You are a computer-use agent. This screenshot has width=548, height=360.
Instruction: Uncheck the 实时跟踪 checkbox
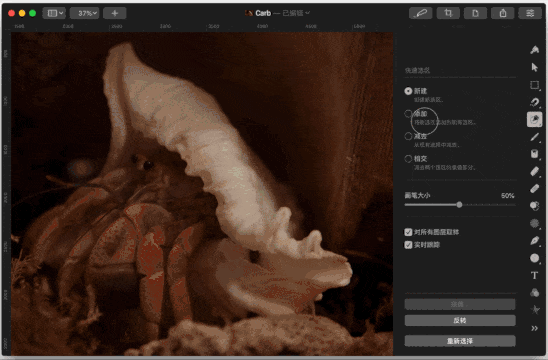pyautogui.click(x=408, y=245)
